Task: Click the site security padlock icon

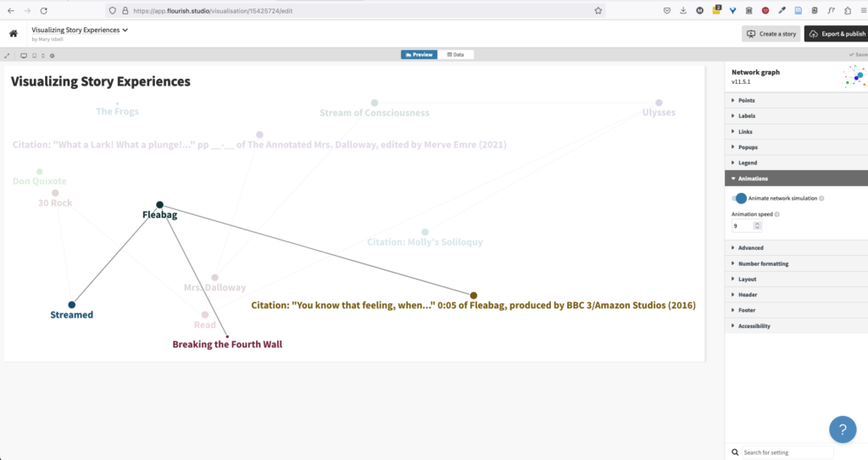Action: click(x=125, y=10)
